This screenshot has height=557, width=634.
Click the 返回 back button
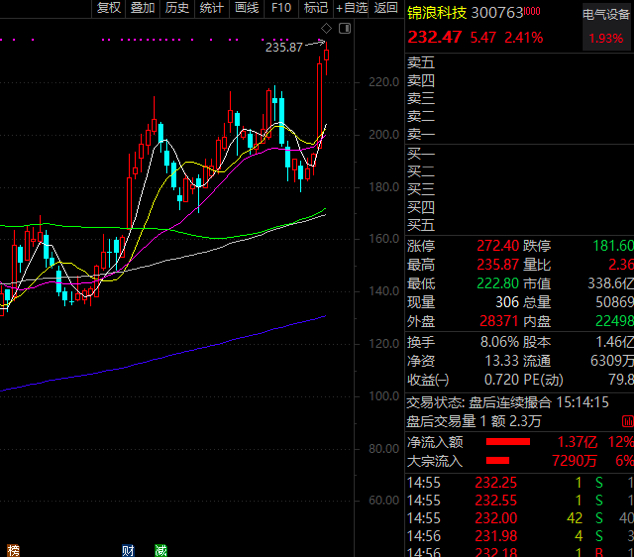pyautogui.click(x=386, y=8)
